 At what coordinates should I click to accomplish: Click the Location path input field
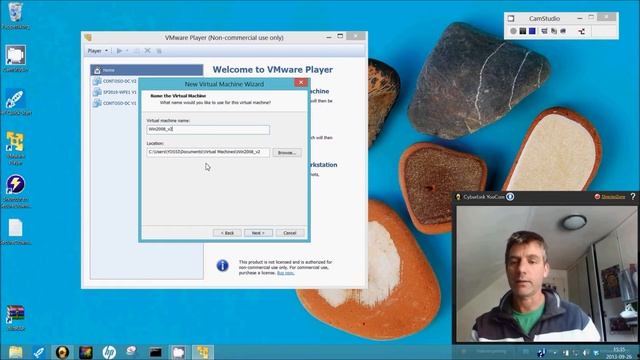(x=208, y=152)
